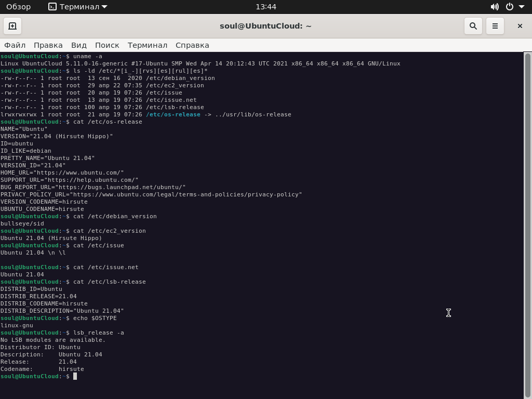Click the Distributor ID: Ubuntu line
This screenshot has width=532, height=399.
41,347
